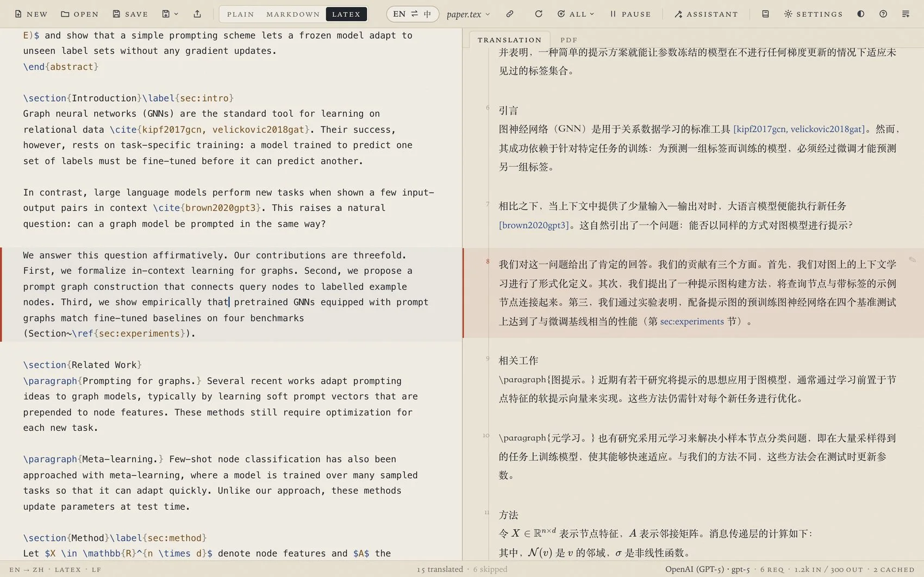
Task: Open the ASSISTANT panel
Action: pos(706,14)
